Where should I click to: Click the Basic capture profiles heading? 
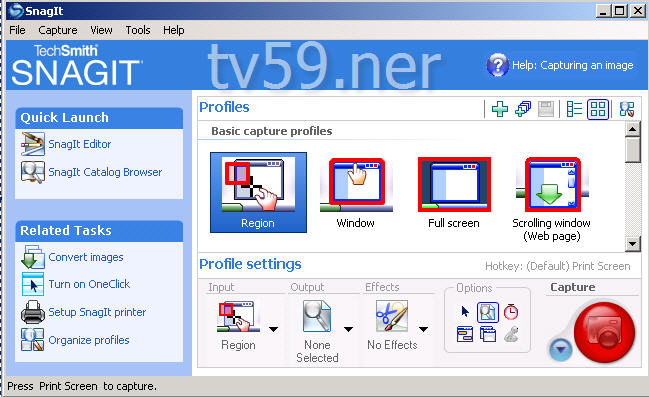[x=272, y=131]
